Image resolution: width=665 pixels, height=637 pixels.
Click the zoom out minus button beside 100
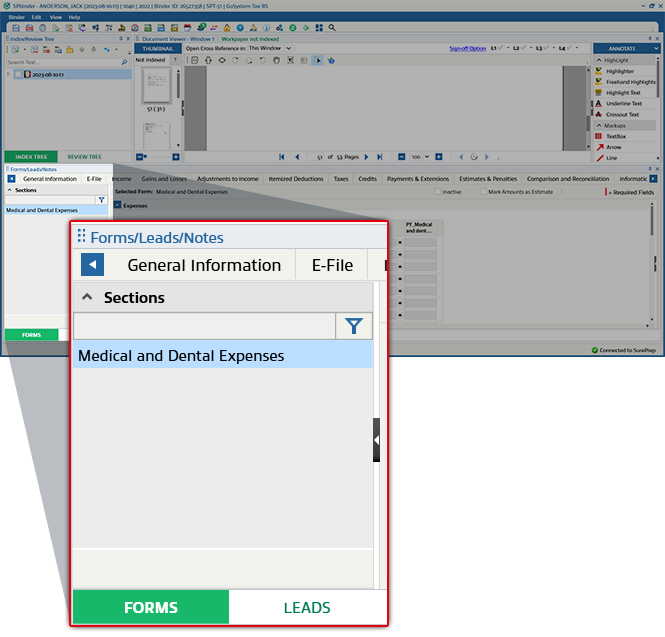tap(402, 157)
